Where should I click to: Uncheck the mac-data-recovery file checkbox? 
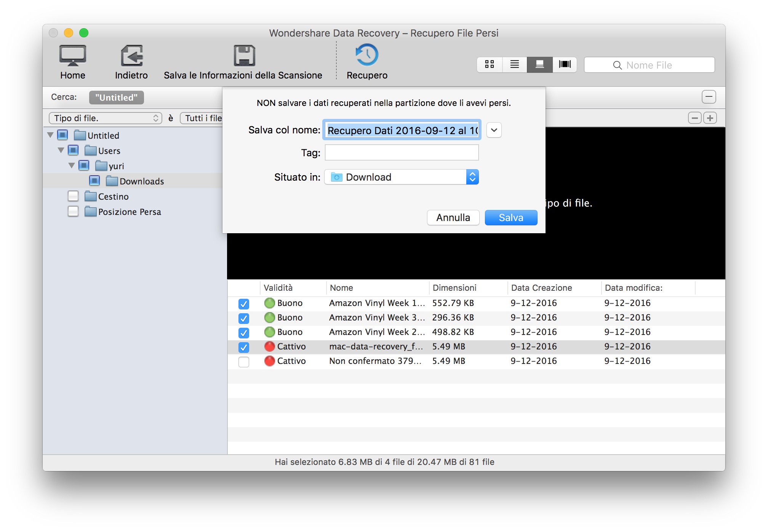tap(244, 347)
